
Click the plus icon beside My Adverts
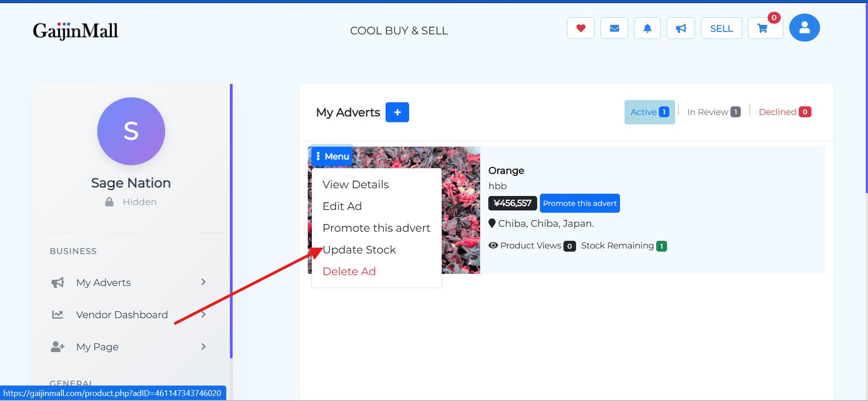point(397,112)
